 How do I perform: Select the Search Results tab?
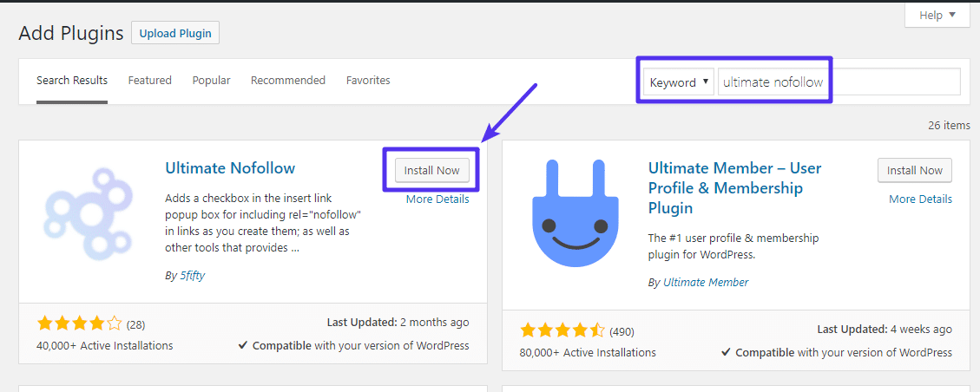[x=72, y=80]
